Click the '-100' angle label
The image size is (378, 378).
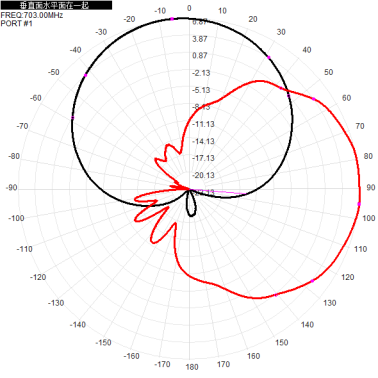16,218
